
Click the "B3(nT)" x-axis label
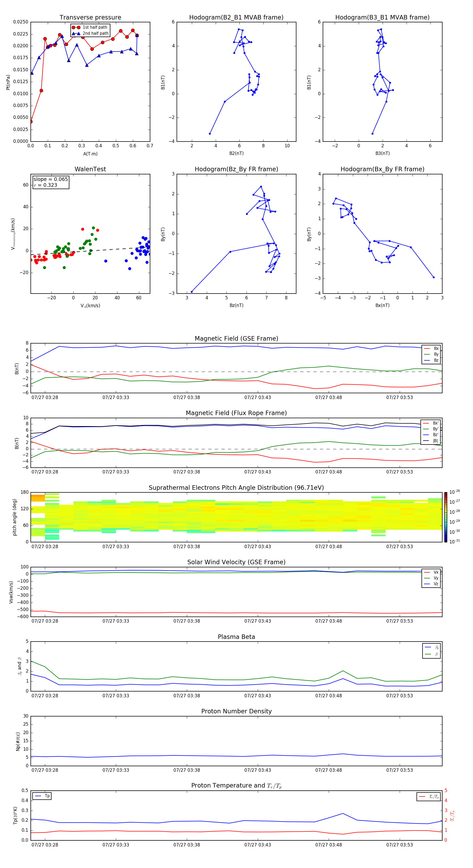pos(382,153)
